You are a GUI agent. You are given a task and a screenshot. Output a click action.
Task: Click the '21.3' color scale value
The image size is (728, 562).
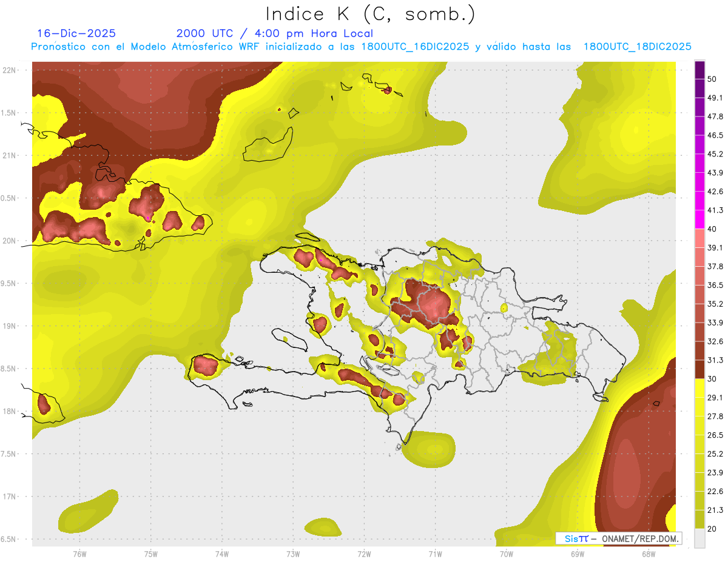point(715,510)
